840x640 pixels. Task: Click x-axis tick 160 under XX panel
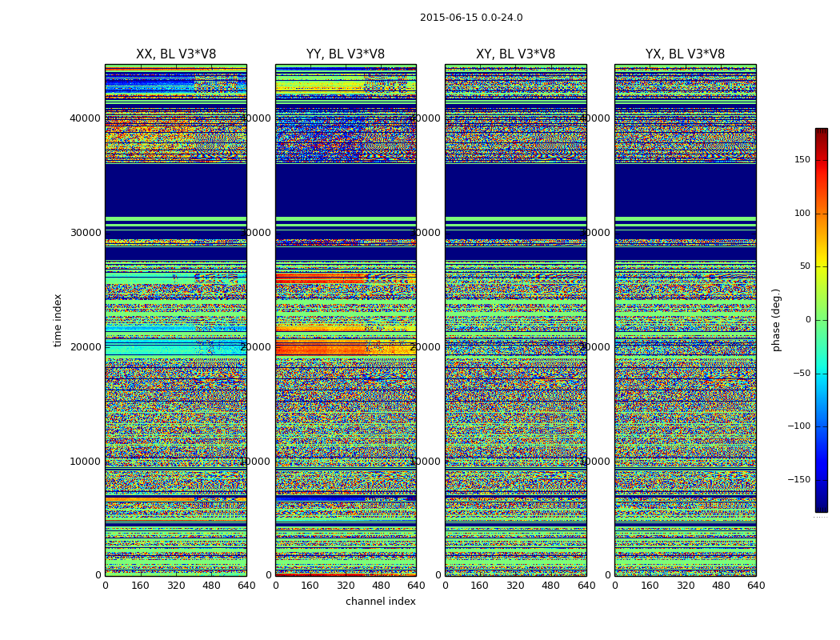click(x=140, y=586)
